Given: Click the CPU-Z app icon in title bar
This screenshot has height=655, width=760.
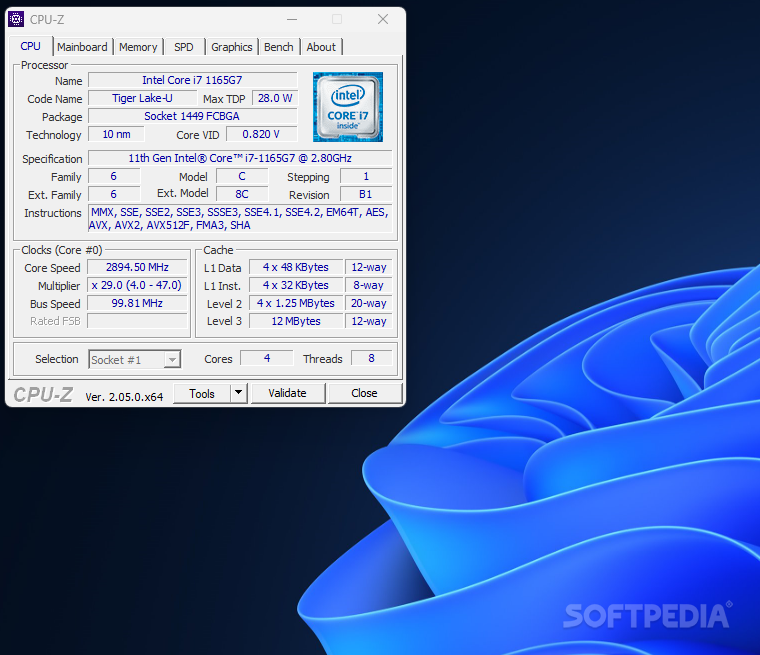Looking at the screenshot, I should click(x=16, y=19).
